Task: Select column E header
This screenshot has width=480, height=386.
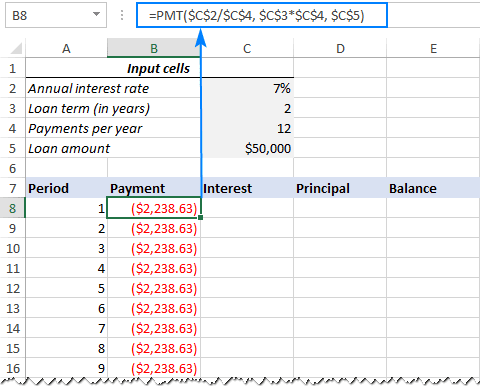Action: [x=433, y=48]
